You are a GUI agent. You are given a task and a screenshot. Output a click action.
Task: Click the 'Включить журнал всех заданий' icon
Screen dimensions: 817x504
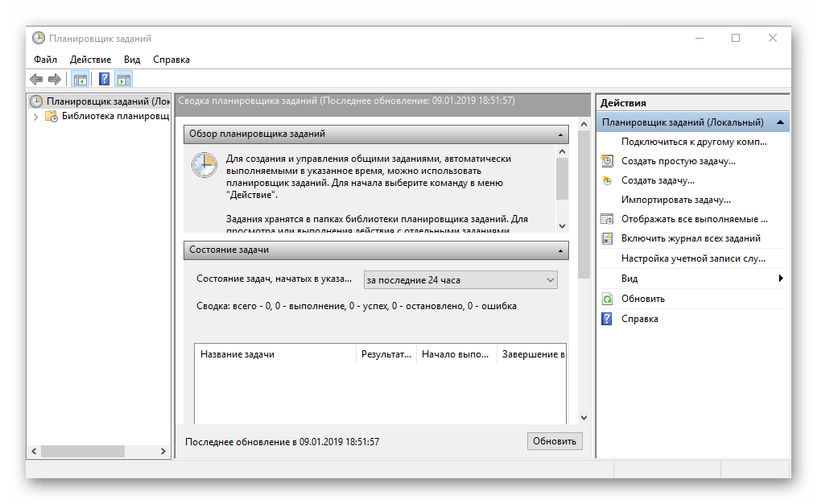click(607, 238)
